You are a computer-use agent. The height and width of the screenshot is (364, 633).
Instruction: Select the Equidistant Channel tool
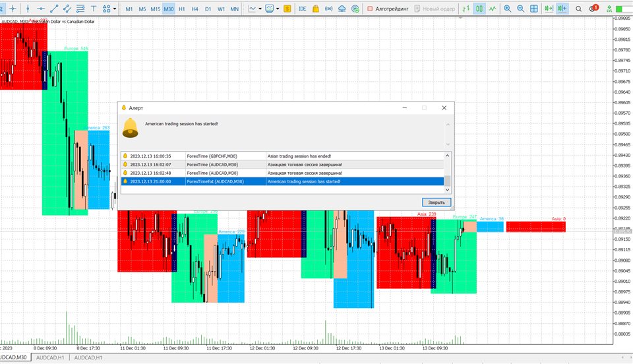pos(67,9)
